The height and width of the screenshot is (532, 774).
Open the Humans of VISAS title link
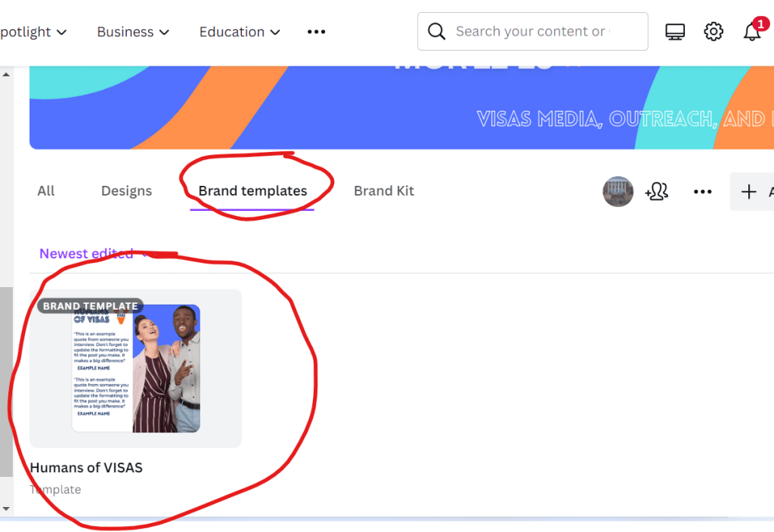86,467
